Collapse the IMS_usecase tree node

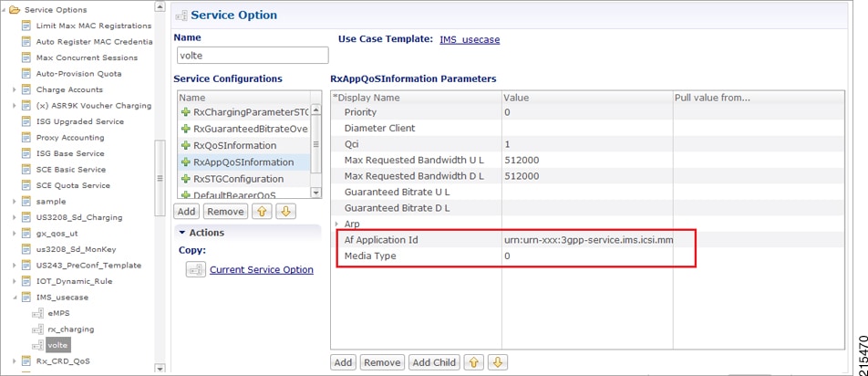pos(14,298)
